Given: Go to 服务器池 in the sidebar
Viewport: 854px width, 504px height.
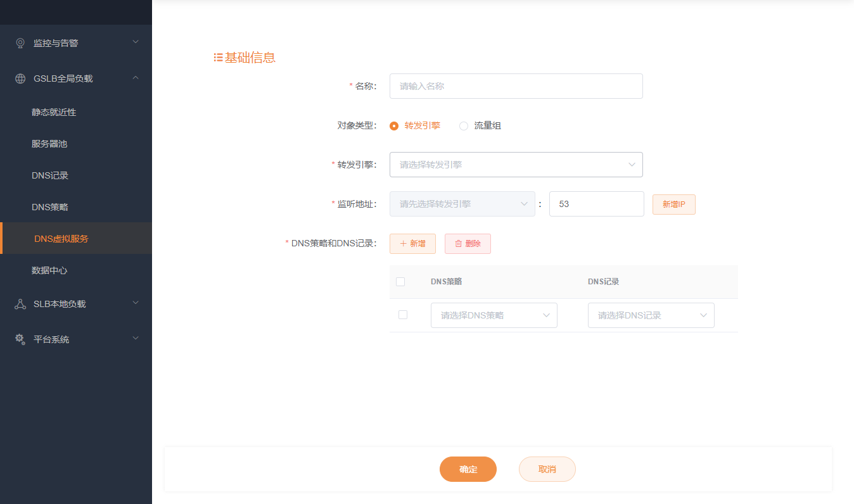Looking at the screenshot, I should tap(49, 144).
